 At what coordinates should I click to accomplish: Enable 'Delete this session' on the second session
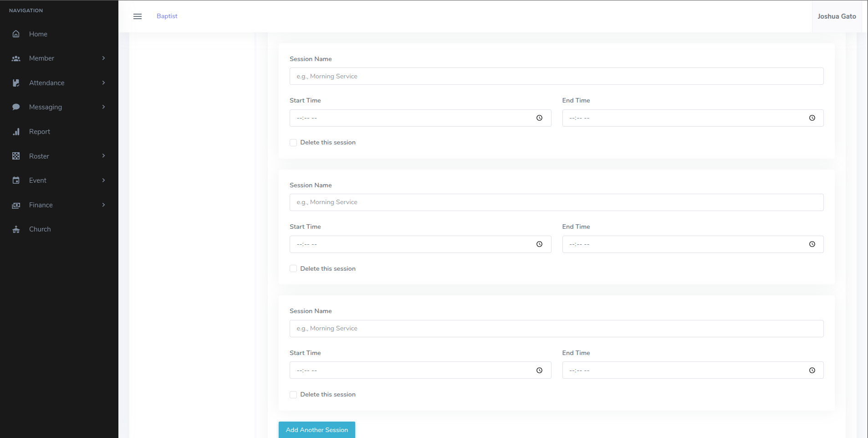point(293,268)
